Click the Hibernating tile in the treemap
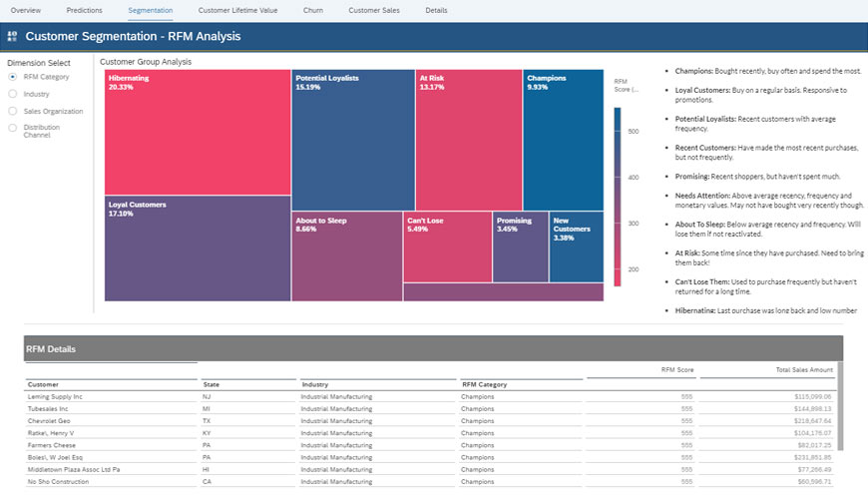Screen dimensions: 868x499 click(197, 132)
